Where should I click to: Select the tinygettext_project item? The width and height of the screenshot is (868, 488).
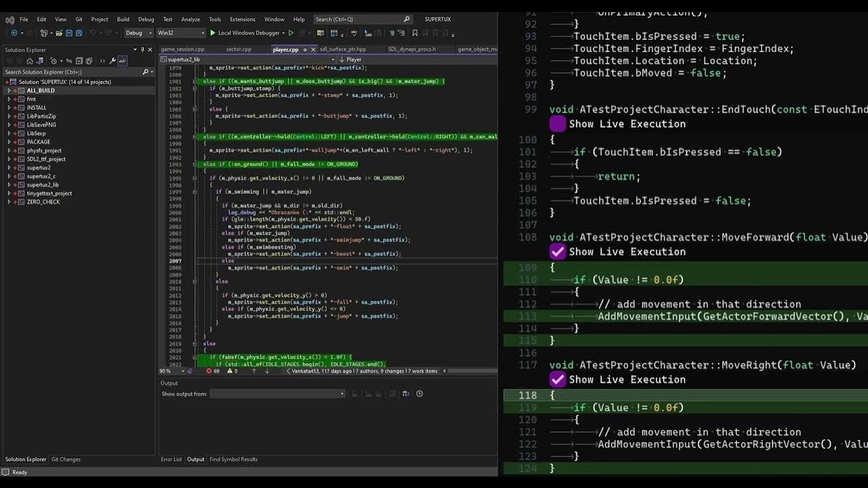coord(50,193)
